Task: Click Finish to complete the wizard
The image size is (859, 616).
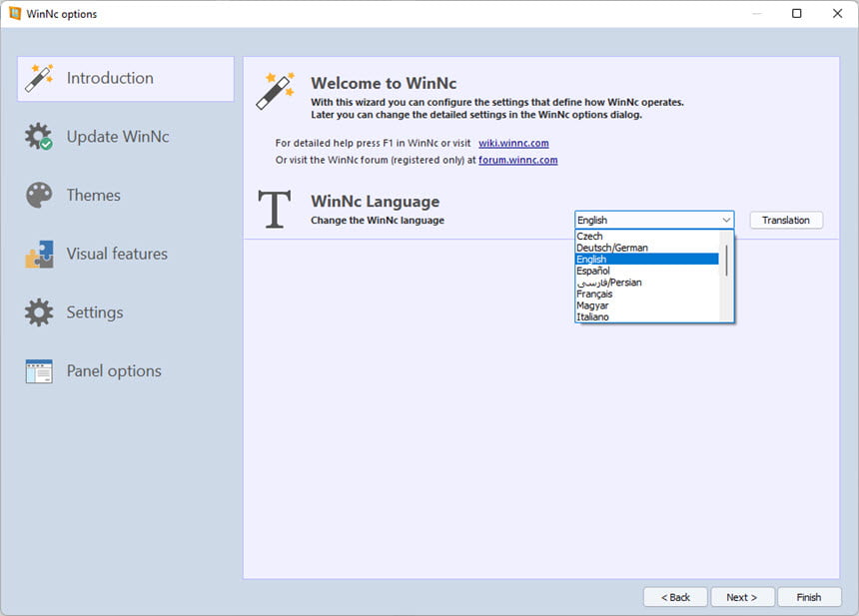Action: (809, 597)
